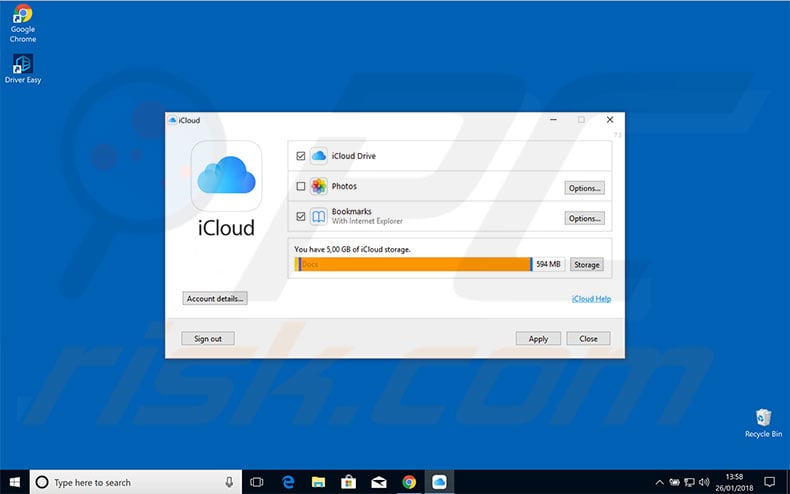The width and height of the screenshot is (790, 494).
Task: Click the 'With Internet Explorer' subtitle
Action: coord(367,221)
